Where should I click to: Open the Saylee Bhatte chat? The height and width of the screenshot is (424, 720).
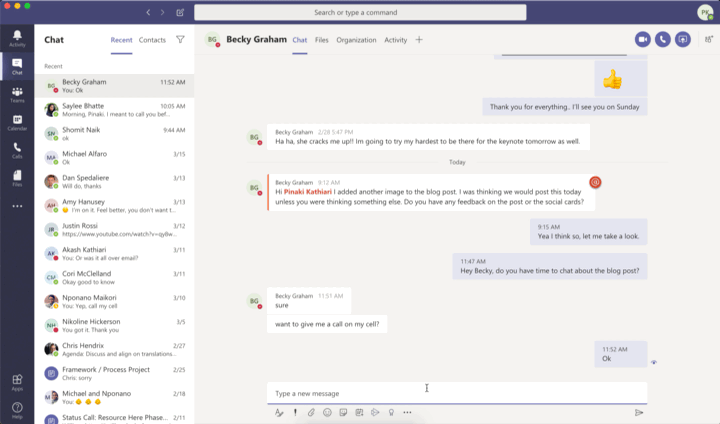[114, 110]
